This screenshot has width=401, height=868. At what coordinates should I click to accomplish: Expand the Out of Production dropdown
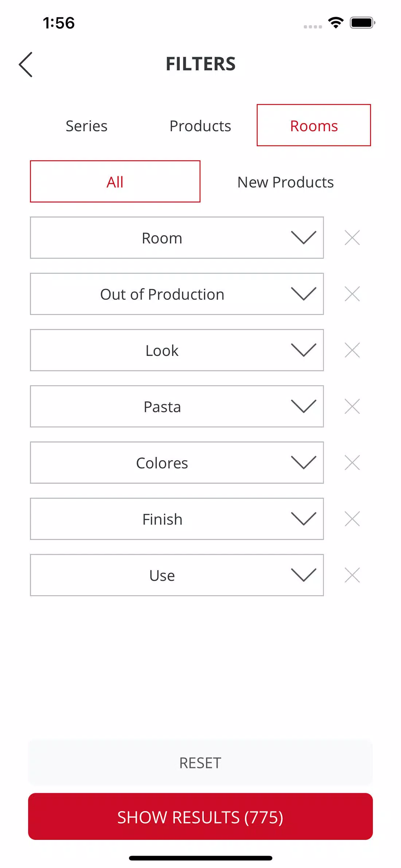pos(177,294)
